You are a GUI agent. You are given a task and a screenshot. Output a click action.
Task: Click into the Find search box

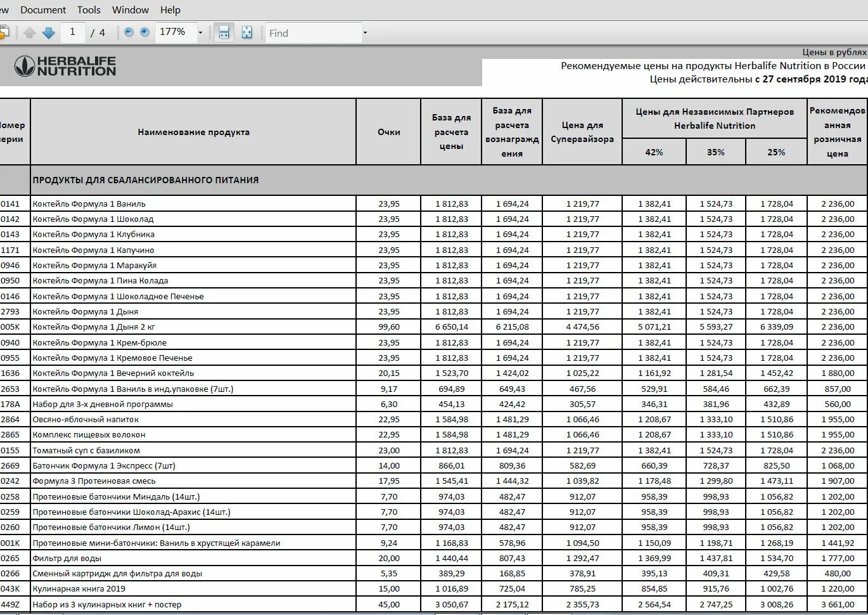314,33
